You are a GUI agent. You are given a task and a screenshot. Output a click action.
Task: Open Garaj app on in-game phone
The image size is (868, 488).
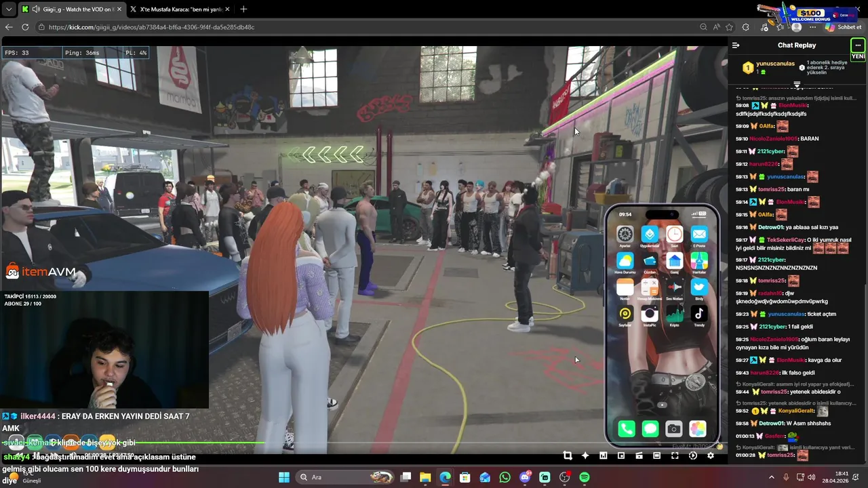[x=675, y=261]
